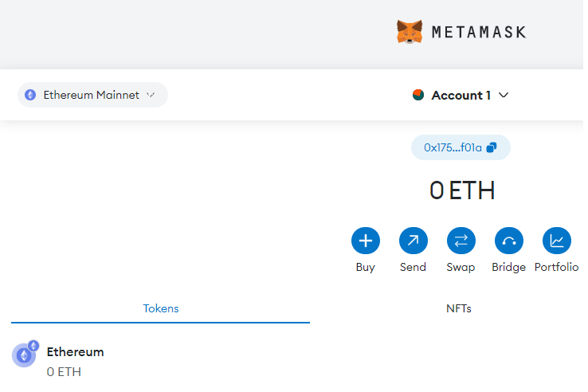Switch to the Tokens tab
The width and height of the screenshot is (588, 392).
[160, 308]
